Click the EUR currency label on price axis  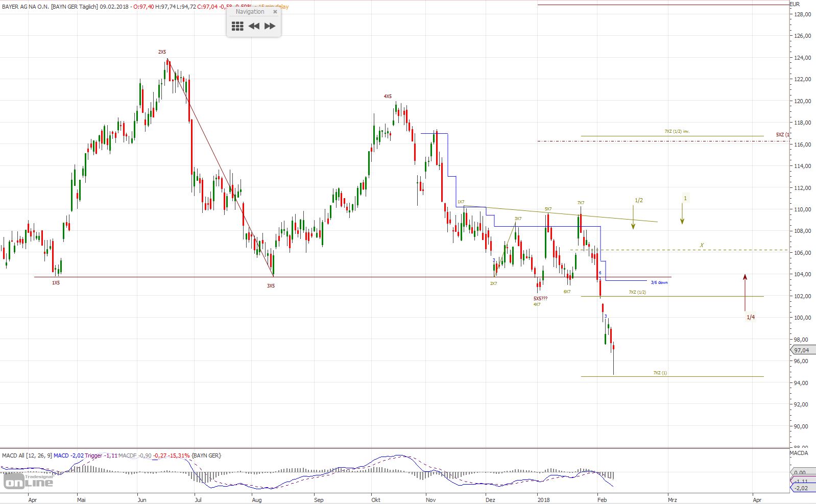(x=795, y=4)
